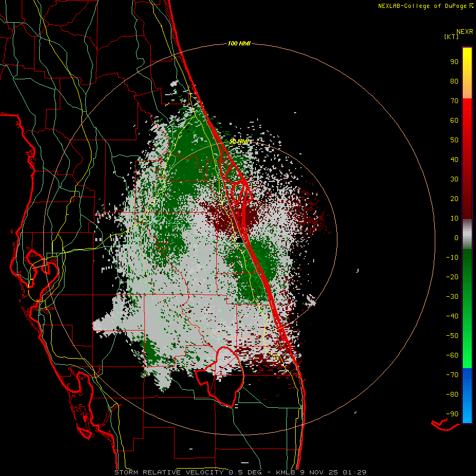Pick the light orange segment of color bar
This screenshot has height=476, width=476.
tap(467, 91)
